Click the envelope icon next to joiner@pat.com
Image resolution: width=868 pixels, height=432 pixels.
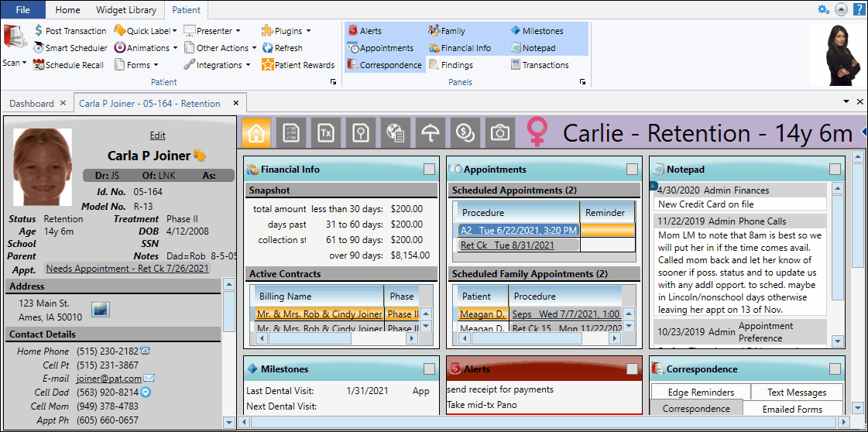tap(149, 379)
